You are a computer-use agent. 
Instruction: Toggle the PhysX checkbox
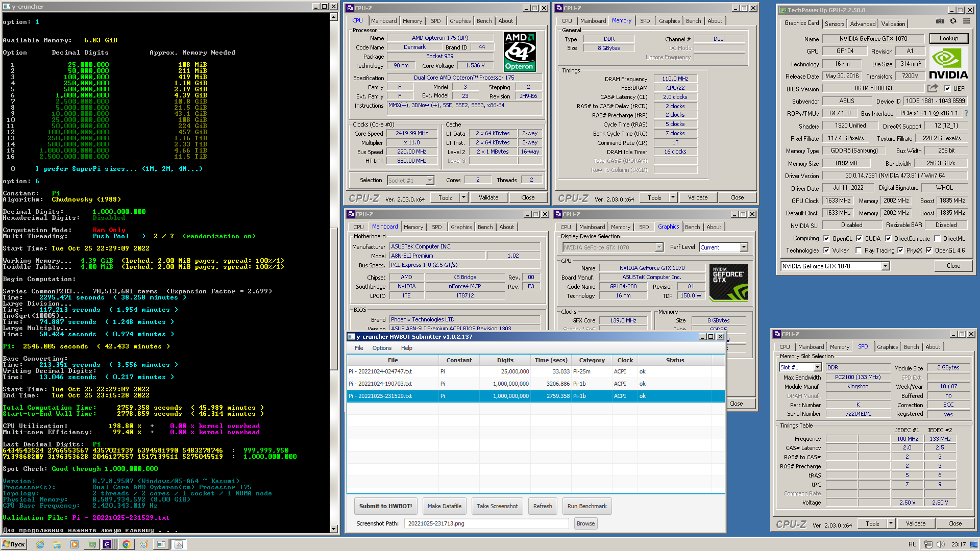click(900, 250)
